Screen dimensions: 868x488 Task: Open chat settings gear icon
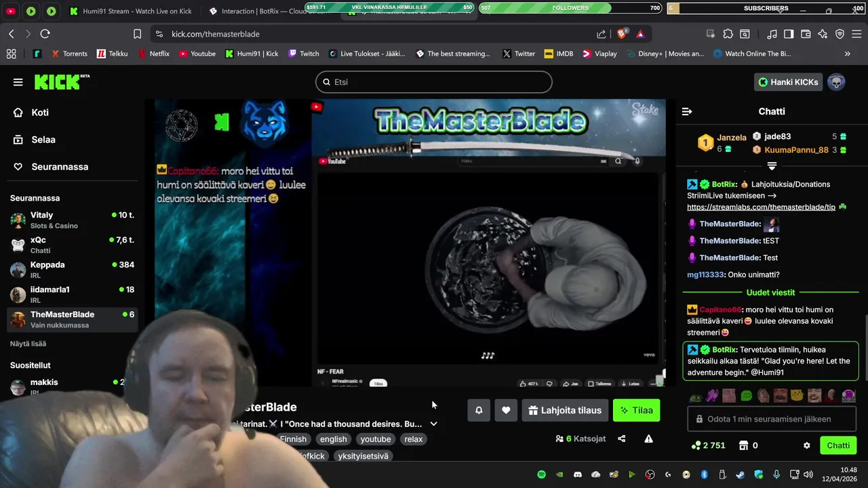tap(807, 445)
